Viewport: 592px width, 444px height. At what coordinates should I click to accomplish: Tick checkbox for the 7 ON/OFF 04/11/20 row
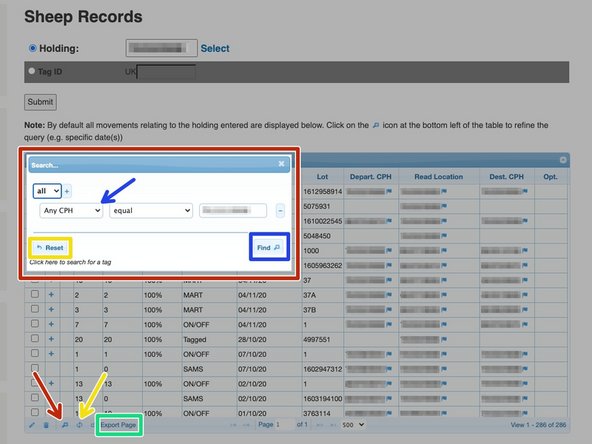coord(35,324)
